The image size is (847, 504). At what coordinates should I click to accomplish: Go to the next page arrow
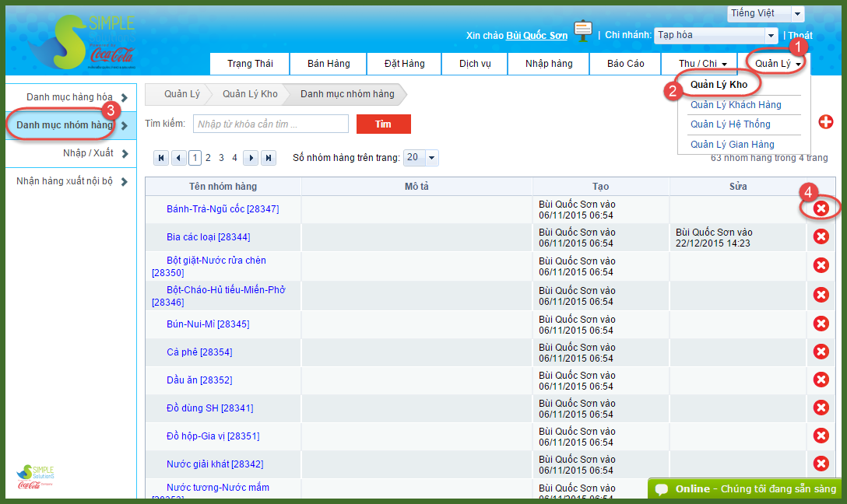(251, 158)
